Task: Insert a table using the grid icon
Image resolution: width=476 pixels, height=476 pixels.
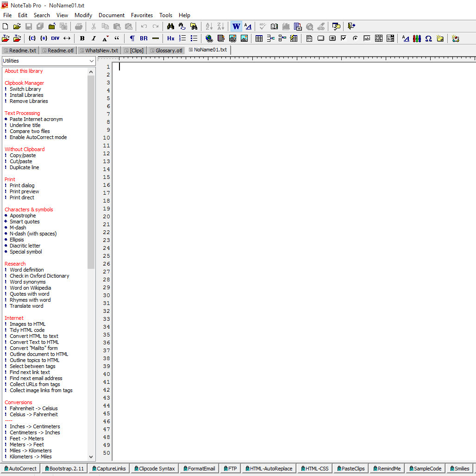Action: [259, 38]
